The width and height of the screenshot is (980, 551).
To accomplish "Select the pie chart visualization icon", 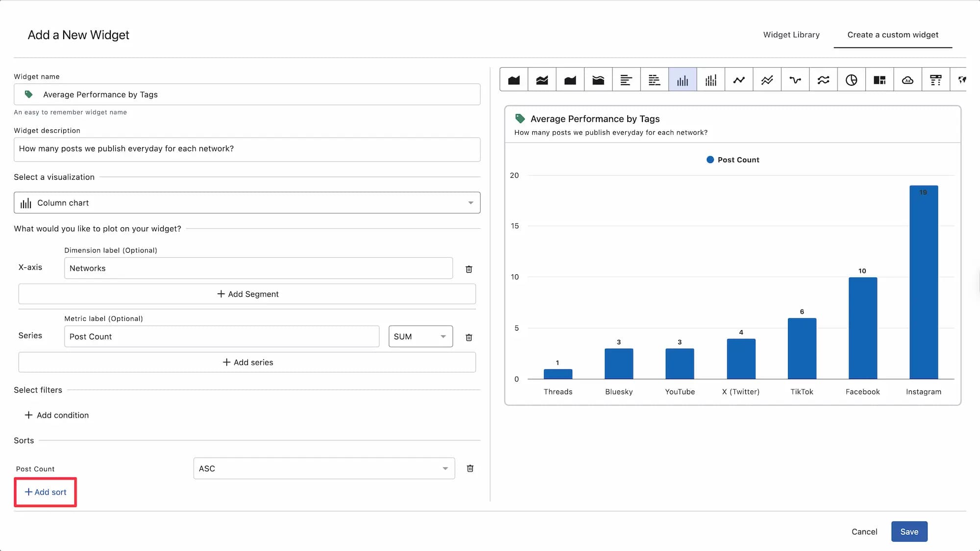I will click(x=851, y=80).
